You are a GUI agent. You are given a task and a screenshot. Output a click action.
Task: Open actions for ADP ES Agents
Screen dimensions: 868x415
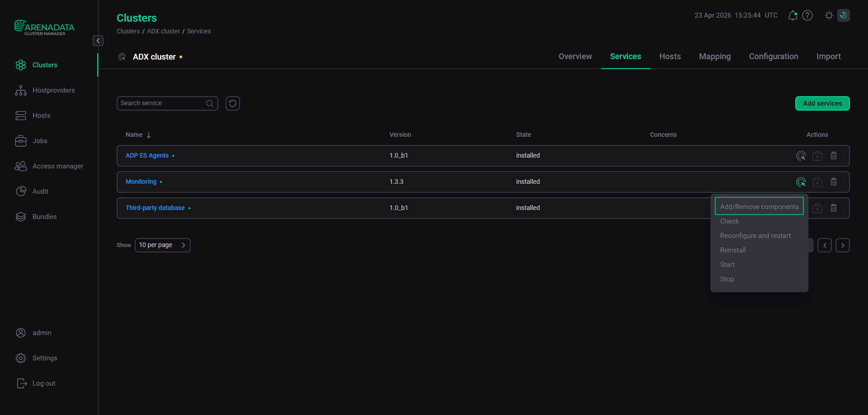pyautogui.click(x=801, y=156)
